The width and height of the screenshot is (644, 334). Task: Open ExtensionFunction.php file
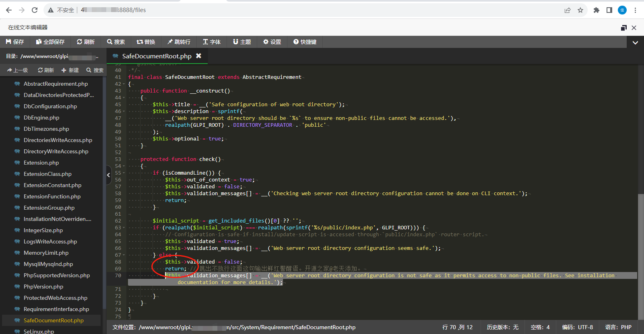pos(52,196)
